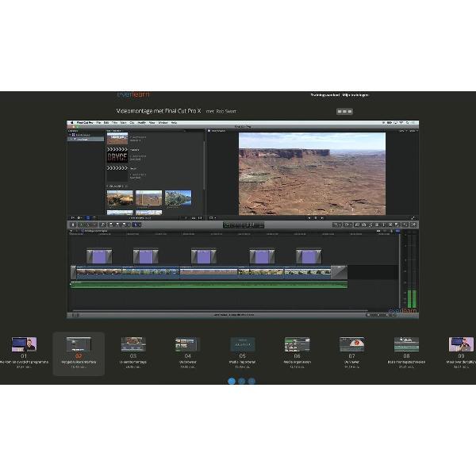Click the Trainingsaanbod link

coord(324,95)
